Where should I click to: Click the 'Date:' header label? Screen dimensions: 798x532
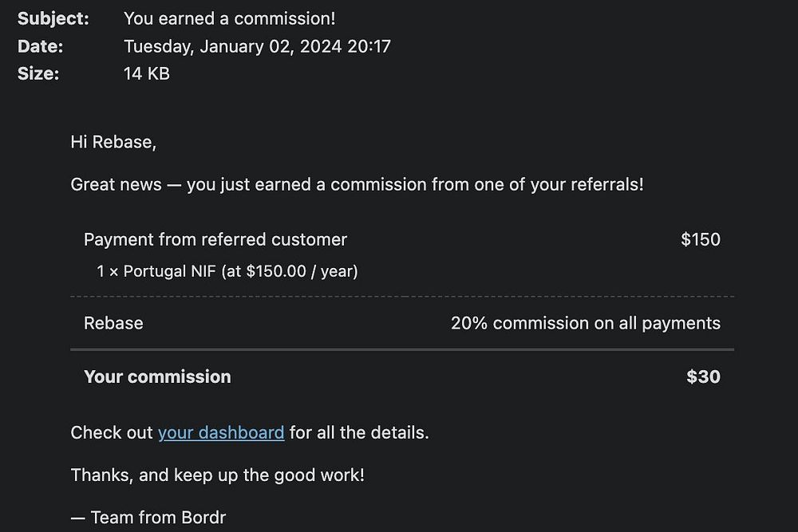pyautogui.click(x=40, y=46)
